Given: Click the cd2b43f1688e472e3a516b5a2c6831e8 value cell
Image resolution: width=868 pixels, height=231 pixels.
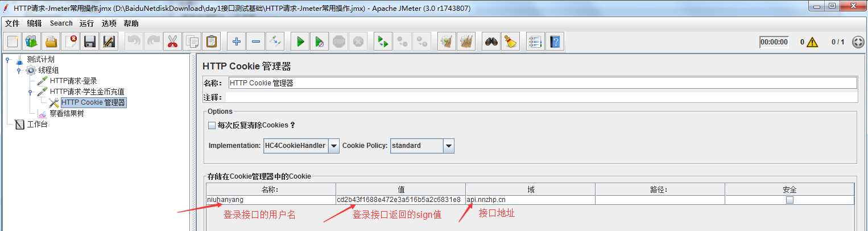Looking at the screenshot, I should tap(400, 200).
